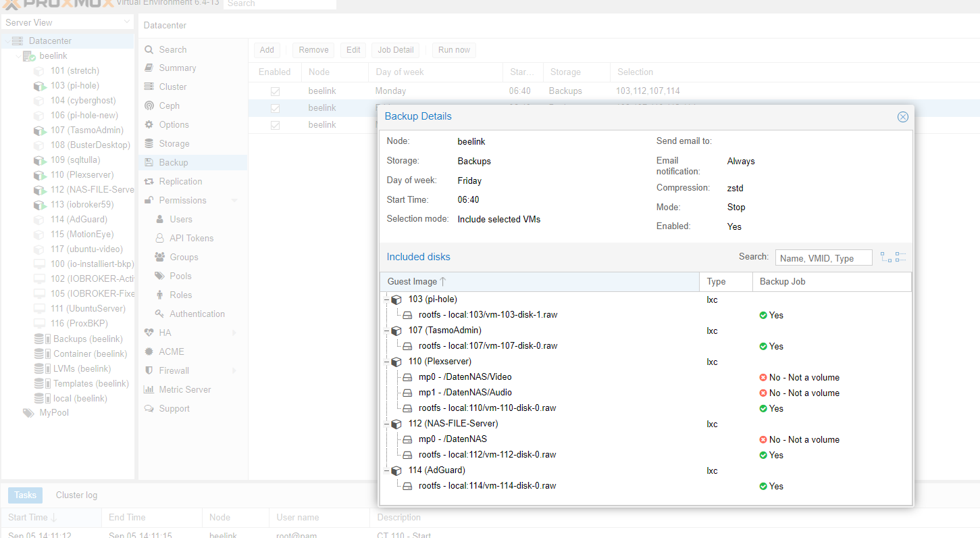
Task: Toggle Enabled checkbox in second backup row
Action: (x=275, y=108)
